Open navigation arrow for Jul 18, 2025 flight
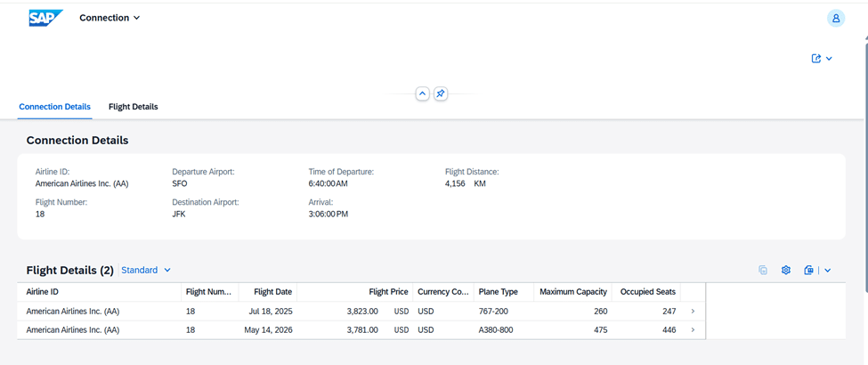Image resolution: width=868 pixels, height=365 pixels. tap(694, 312)
